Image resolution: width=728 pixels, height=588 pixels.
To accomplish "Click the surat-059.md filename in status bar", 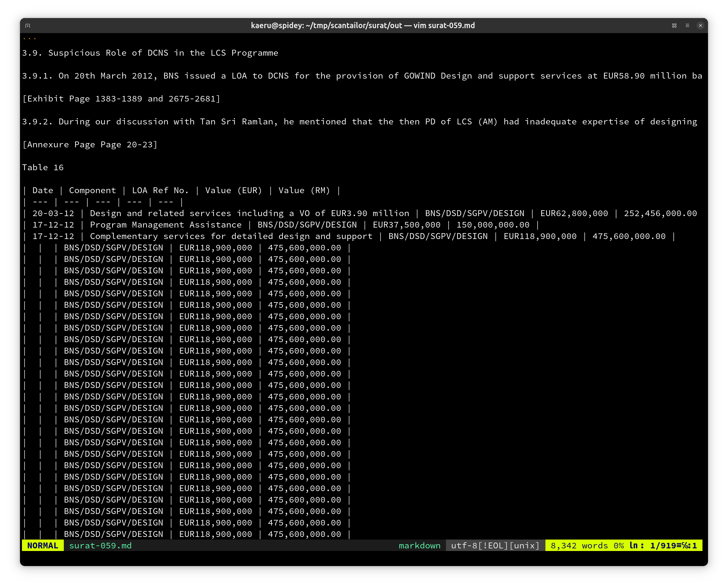I will 100,545.
